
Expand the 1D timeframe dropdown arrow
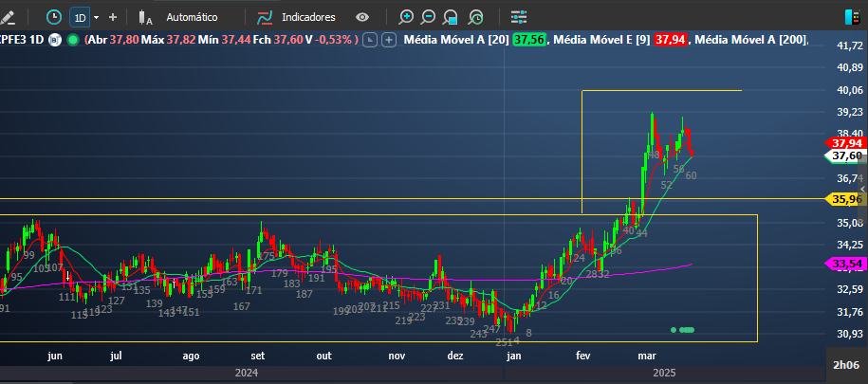[96, 17]
